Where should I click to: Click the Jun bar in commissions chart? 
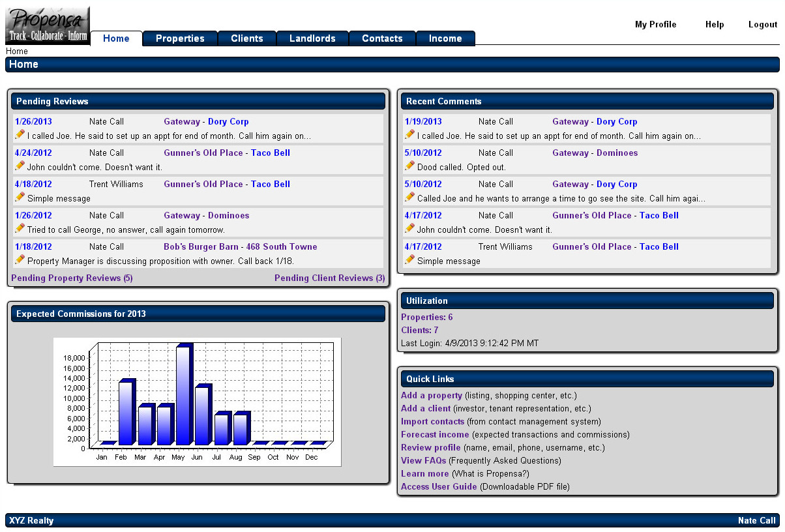coord(203,416)
